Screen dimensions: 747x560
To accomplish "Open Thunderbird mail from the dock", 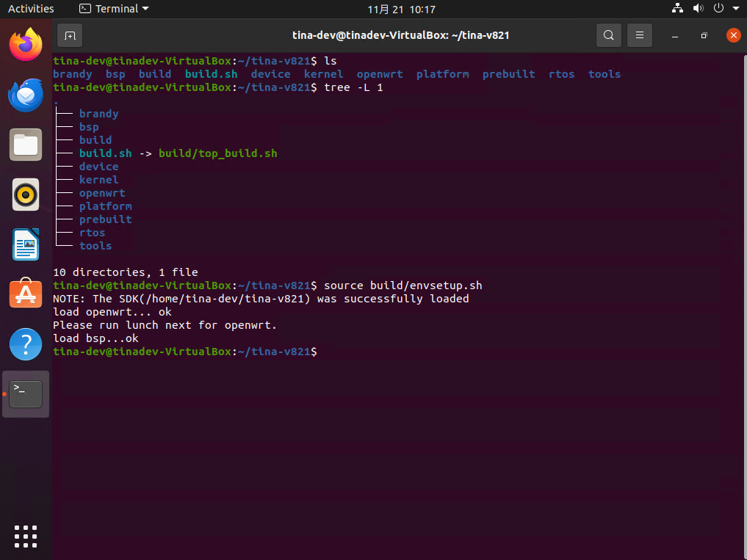I will point(26,95).
